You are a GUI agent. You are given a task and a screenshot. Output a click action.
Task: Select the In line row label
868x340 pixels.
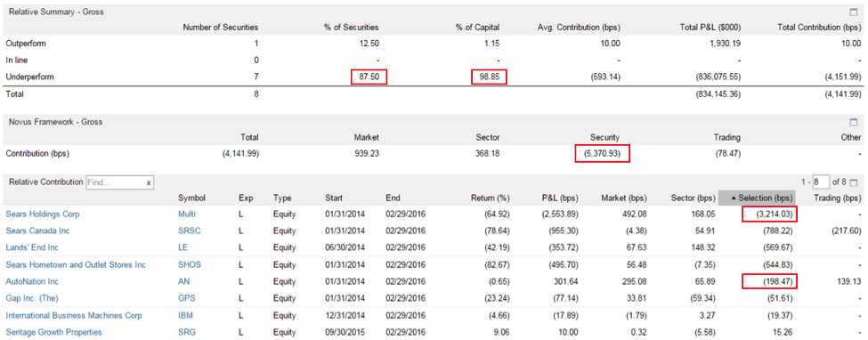(17, 60)
